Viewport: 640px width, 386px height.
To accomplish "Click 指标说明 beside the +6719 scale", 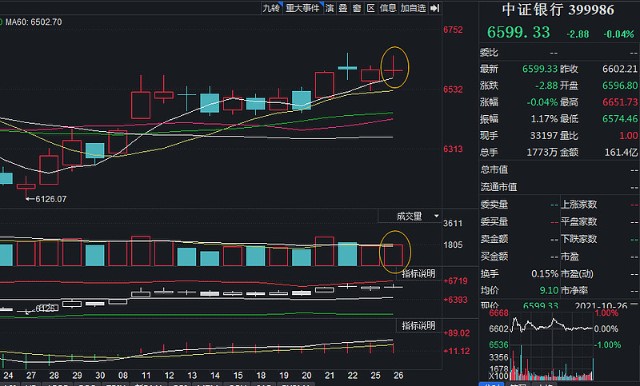I will click(x=418, y=273).
